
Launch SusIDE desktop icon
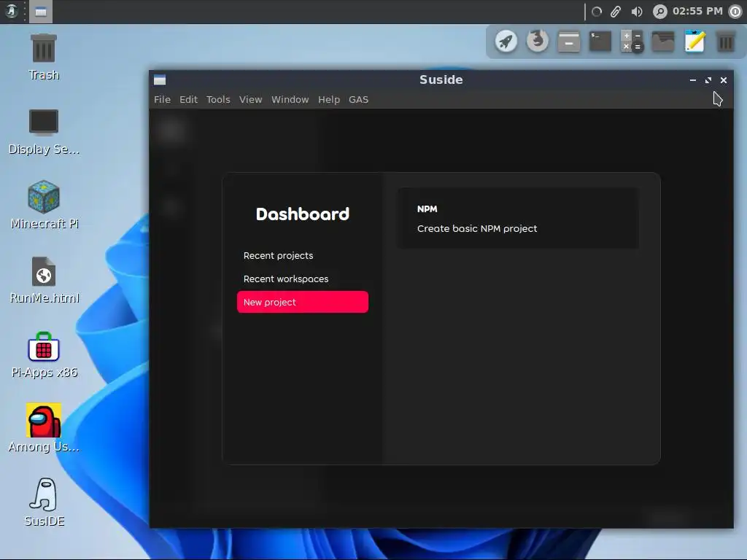pos(44,502)
